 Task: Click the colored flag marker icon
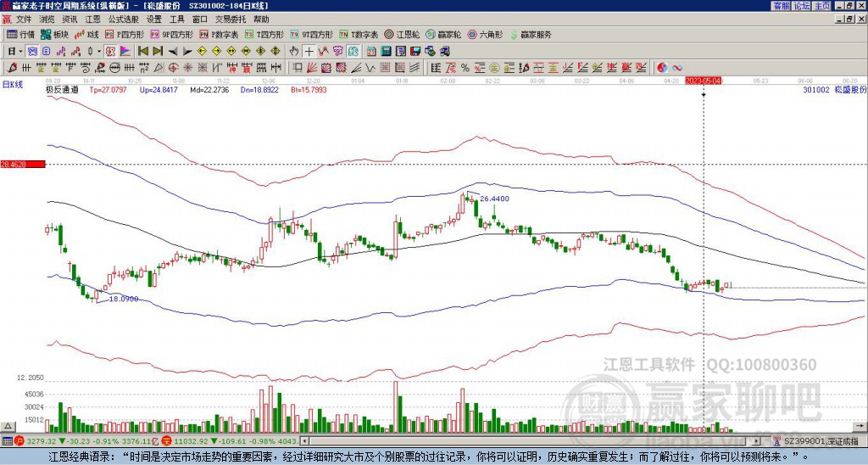click(x=125, y=51)
